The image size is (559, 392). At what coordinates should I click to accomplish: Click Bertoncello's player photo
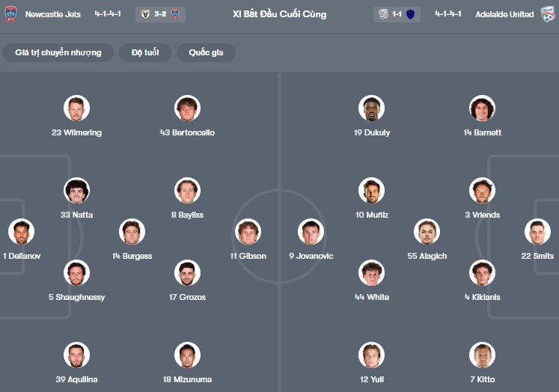[187, 108]
